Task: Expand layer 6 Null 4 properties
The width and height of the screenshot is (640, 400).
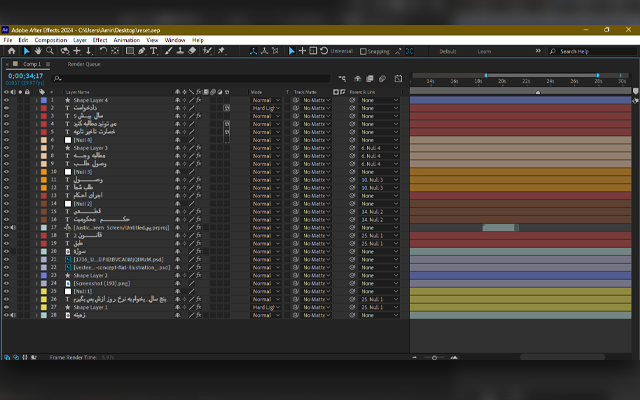Action: tap(36, 140)
